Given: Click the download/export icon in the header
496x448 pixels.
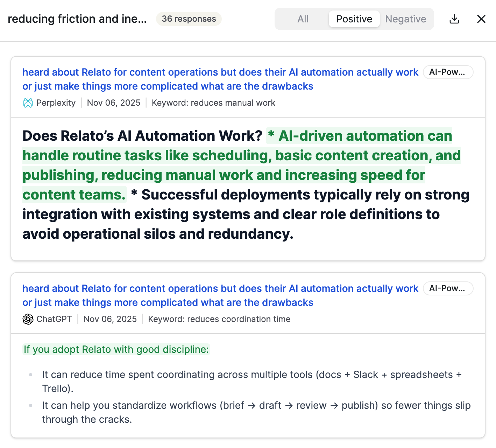Looking at the screenshot, I should tap(454, 19).
